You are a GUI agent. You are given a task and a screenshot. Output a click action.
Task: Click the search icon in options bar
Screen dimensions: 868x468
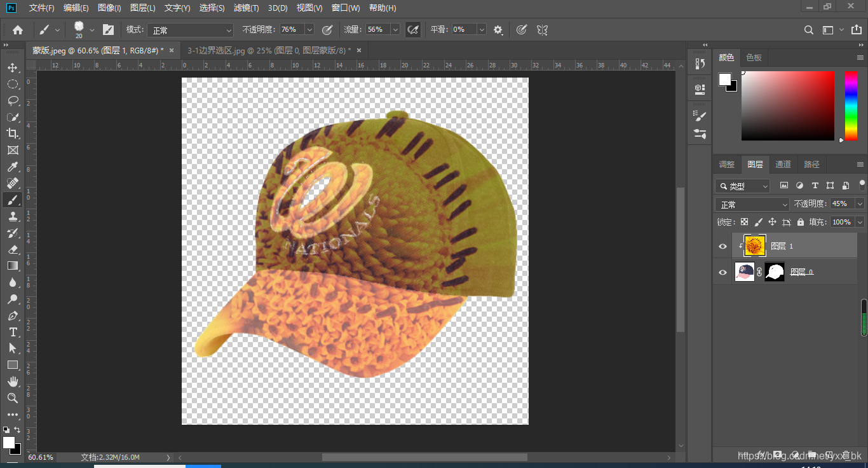coord(809,30)
